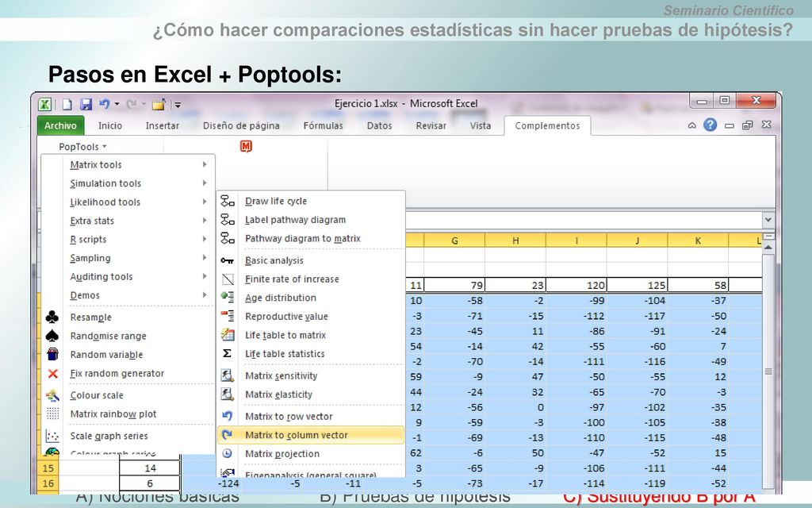The width and height of the screenshot is (812, 508).
Task: Expand the Auditing tools submenu
Action: [x=128, y=277]
